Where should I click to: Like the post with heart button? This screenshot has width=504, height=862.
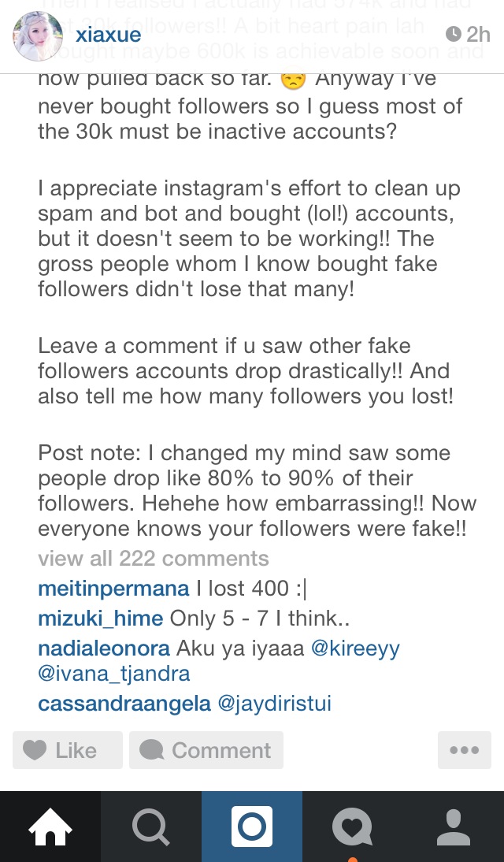67,750
